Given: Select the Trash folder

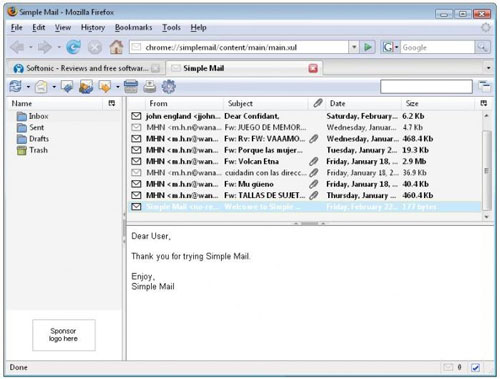Looking at the screenshot, I should pyautogui.click(x=32, y=150).
